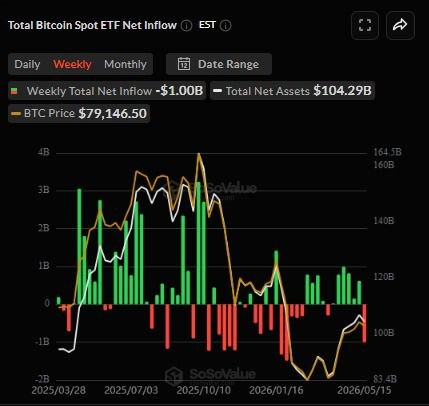Click the share arrow icon
429x406 pixels.
pos(400,25)
